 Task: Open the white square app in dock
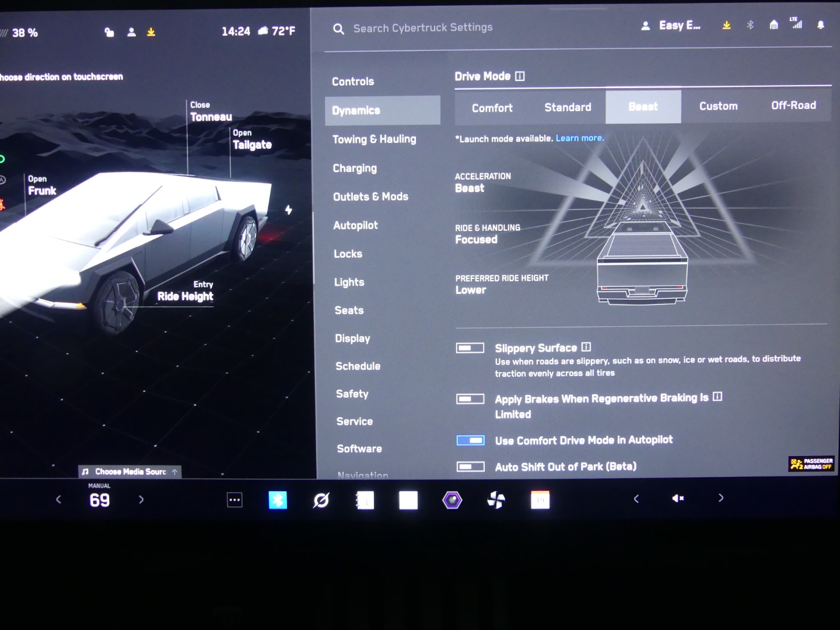[x=408, y=500]
